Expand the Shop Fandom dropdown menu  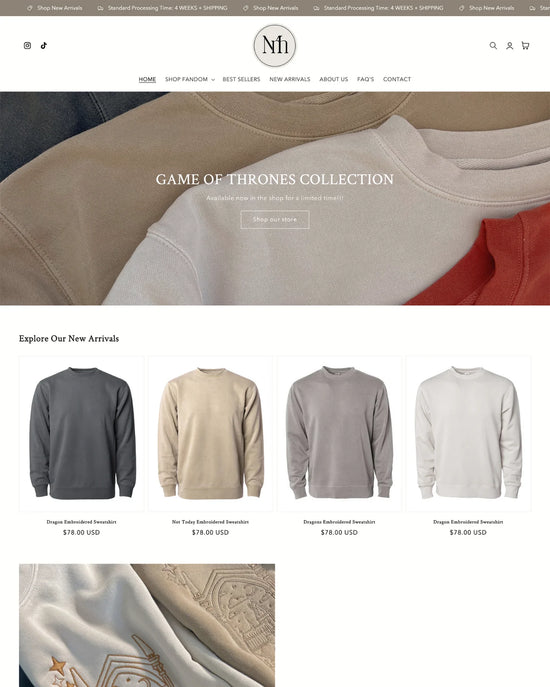[190, 79]
